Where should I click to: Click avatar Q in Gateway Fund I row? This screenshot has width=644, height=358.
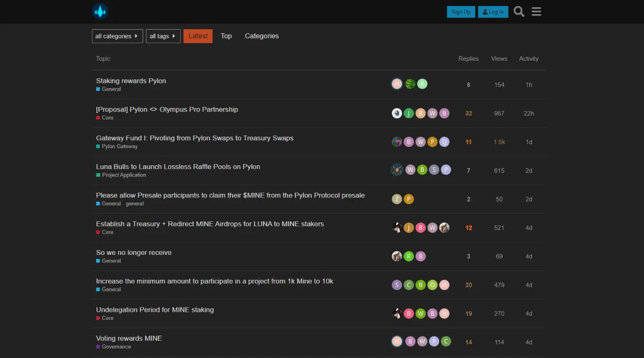pyautogui.click(x=444, y=142)
